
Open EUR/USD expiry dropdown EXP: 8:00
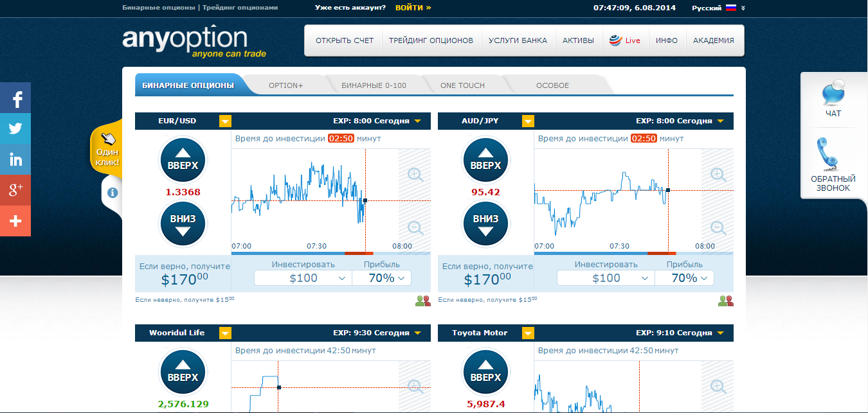pos(377,121)
